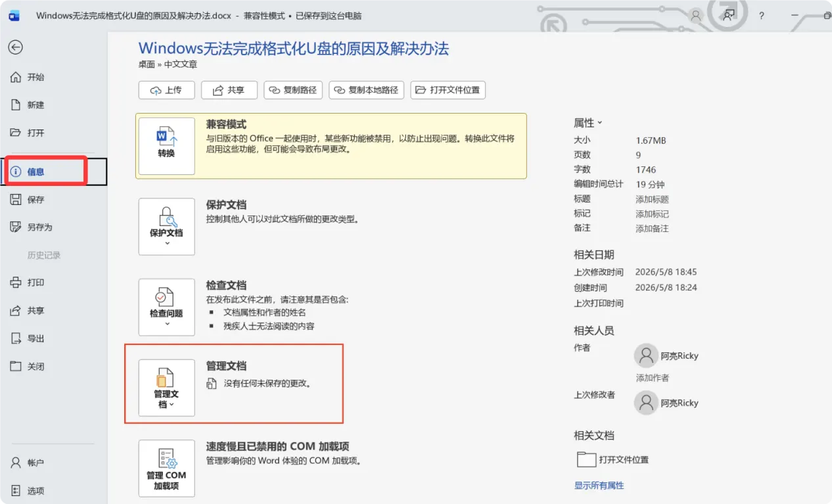Image resolution: width=832 pixels, height=504 pixels.
Task: Click the 中文文章 breadcrumb
Action: click(181, 64)
